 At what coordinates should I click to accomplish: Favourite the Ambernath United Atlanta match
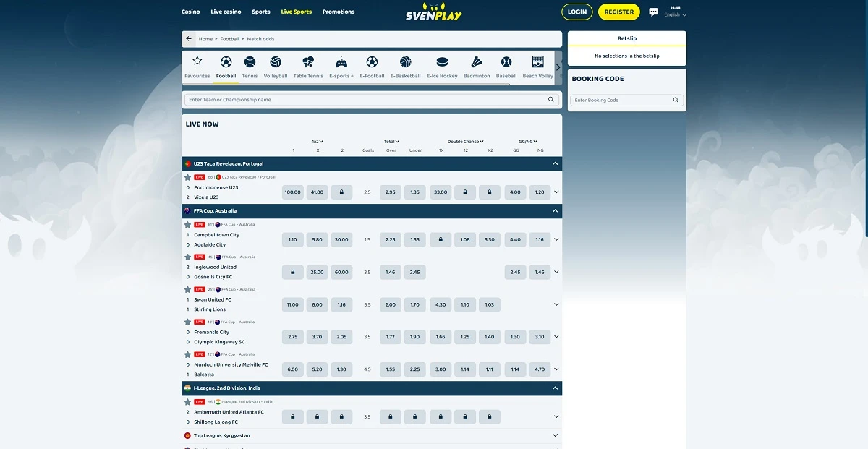(x=188, y=401)
